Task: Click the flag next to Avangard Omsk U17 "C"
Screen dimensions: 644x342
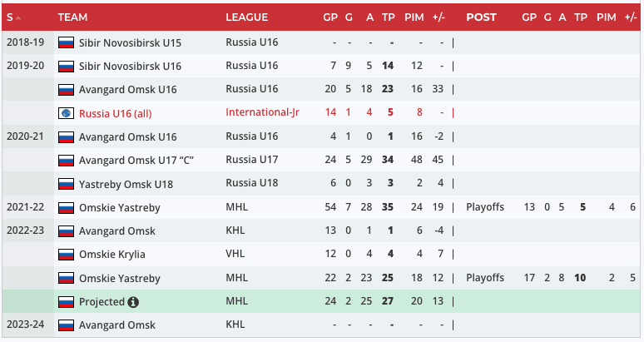Action: [x=66, y=161]
